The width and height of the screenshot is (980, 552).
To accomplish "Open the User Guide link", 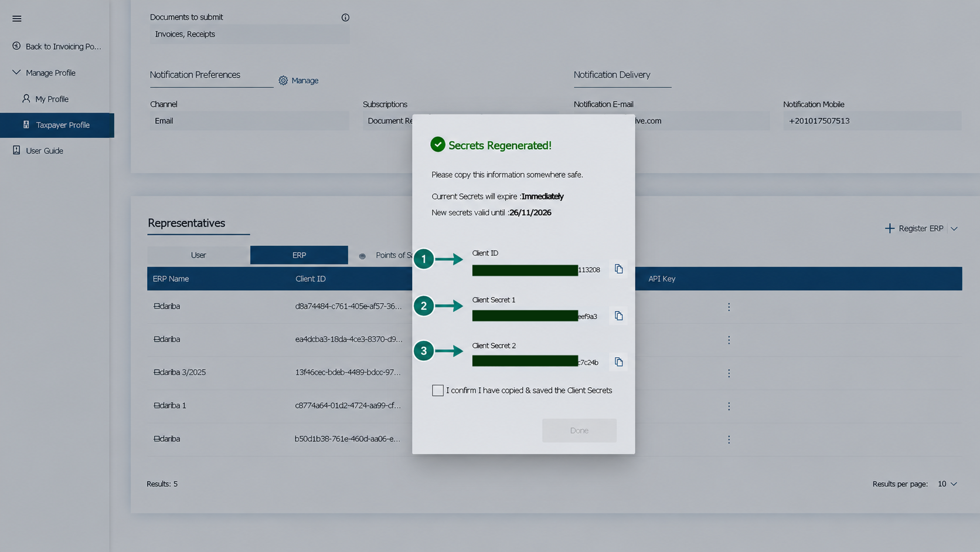I will pos(45,151).
